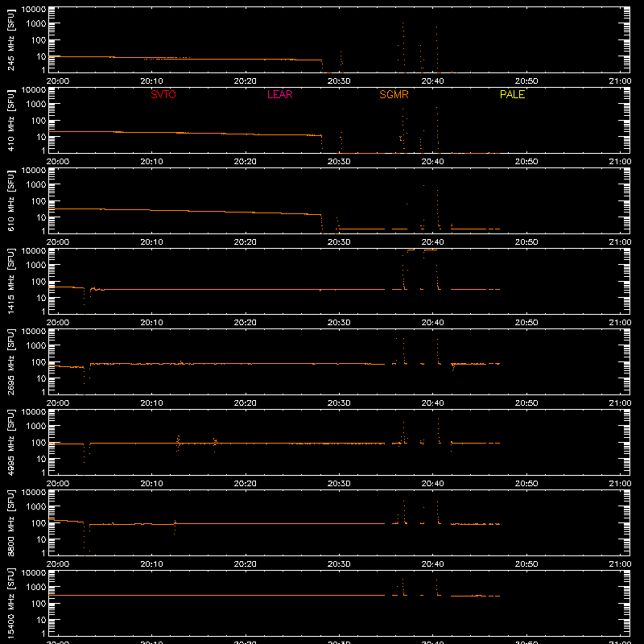Click the 4995 MHz [SFU] axis label
Image resolution: width=644 pixels, height=644 pixels.
[11, 442]
